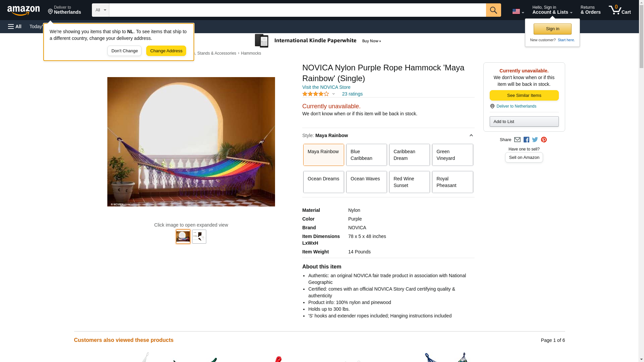Open the shopping cart icon
Viewport: 644px width, 362px height.
620,10
